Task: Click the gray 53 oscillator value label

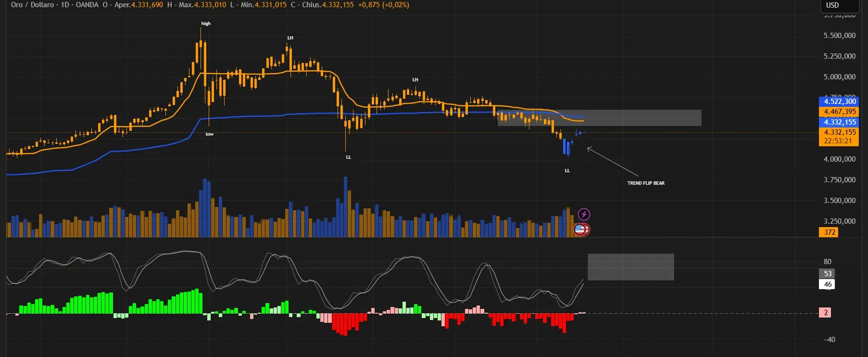Action: pyautogui.click(x=827, y=273)
